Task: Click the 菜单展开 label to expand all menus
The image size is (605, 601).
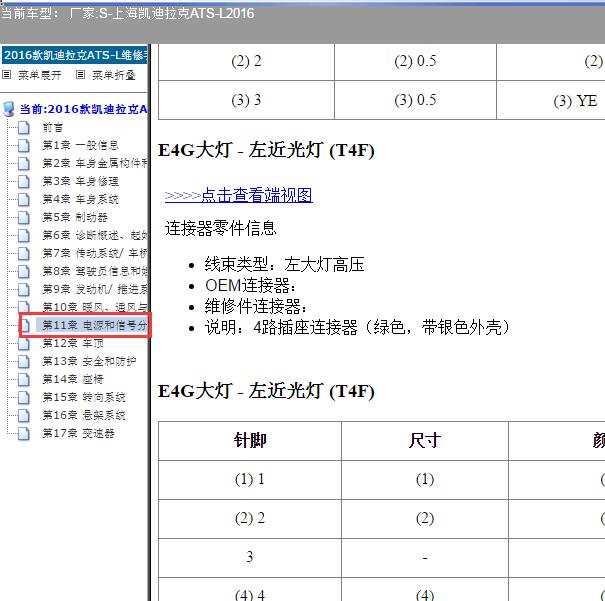Action: coord(40,75)
